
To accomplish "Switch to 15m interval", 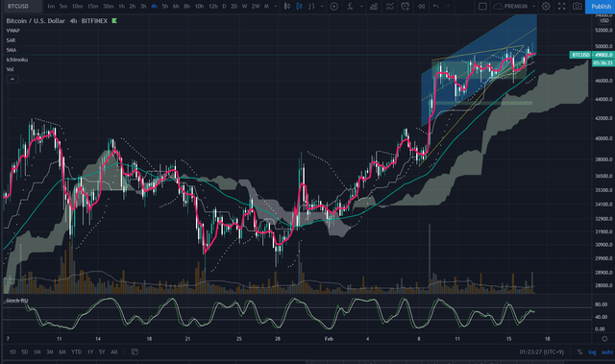I will (x=92, y=7).
